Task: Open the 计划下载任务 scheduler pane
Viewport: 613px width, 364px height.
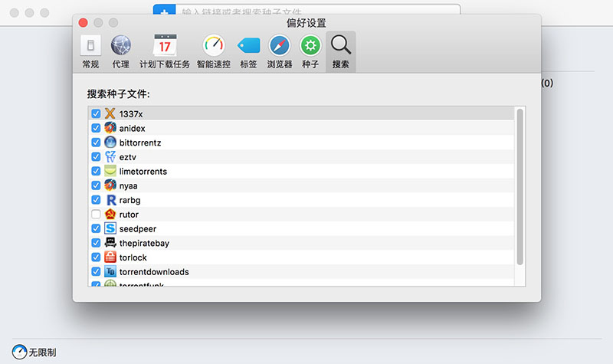Action: (165, 52)
